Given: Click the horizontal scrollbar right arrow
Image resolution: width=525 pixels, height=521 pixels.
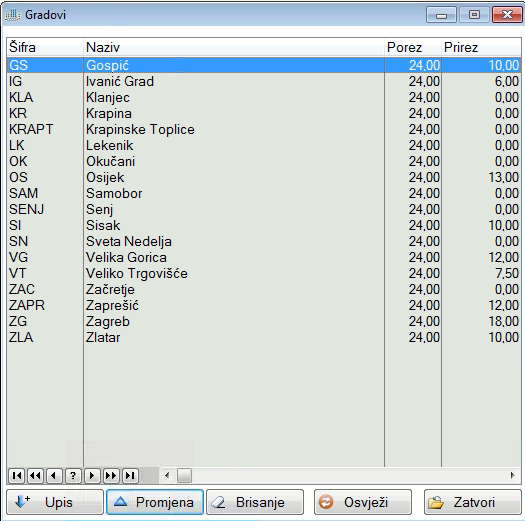Looking at the screenshot, I should pos(513,475).
